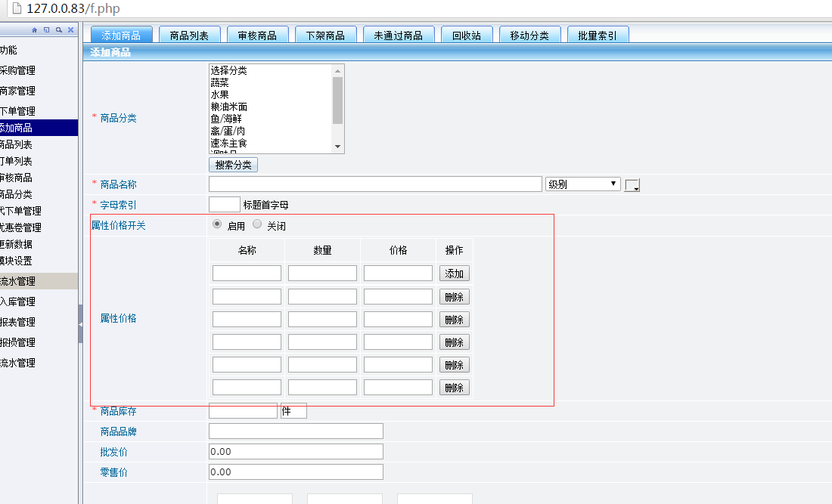Screen dimensions: 832x504
Task: Choose 蔬菜 in the category list
Action: 271,82
